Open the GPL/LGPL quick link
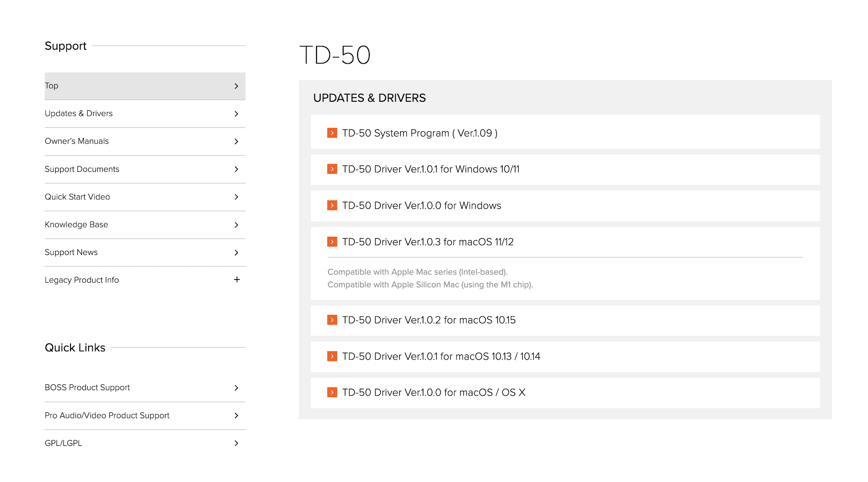Image resolution: width=868 pixels, height=482 pixels. (63, 443)
